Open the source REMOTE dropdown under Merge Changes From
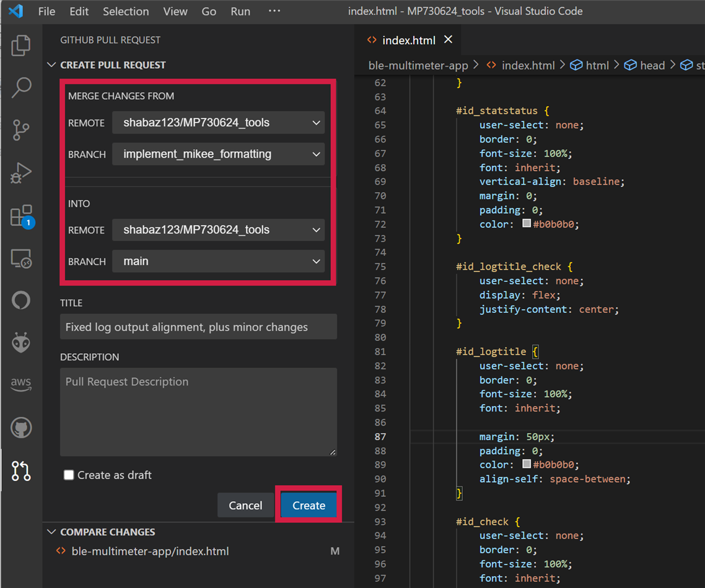 [218, 123]
